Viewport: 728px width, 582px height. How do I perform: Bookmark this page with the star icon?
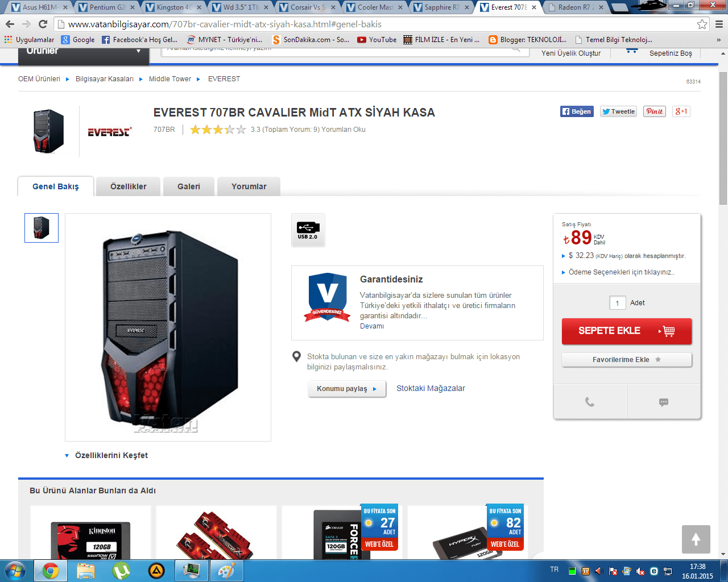(702, 24)
